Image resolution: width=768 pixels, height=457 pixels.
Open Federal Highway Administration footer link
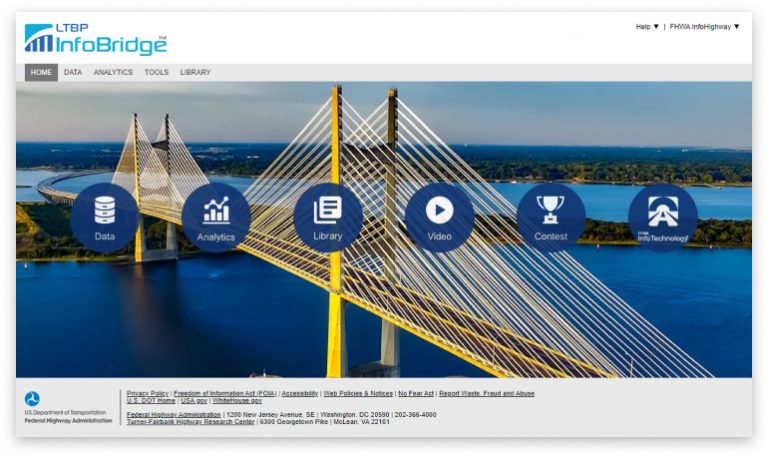coord(174,414)
